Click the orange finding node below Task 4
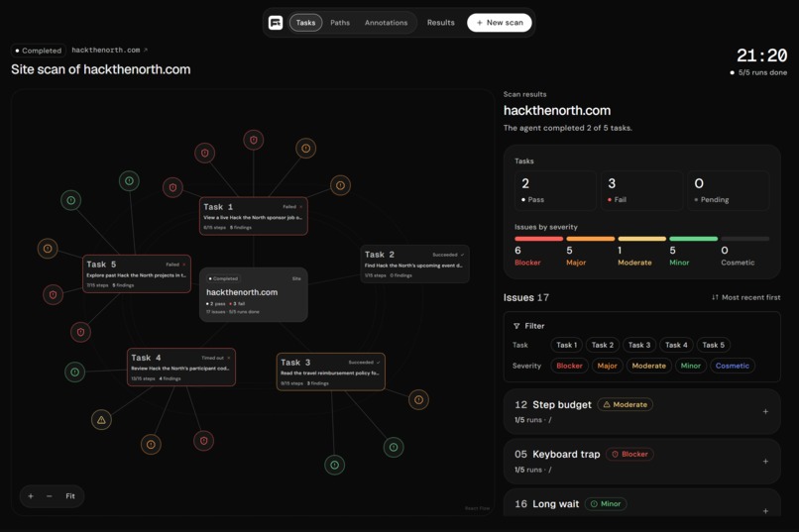799x532 pixels. (151, 445)
